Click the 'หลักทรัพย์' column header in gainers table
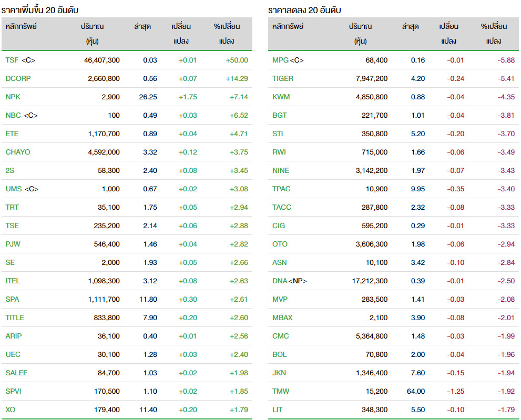This screenshot has height=420, width=521. point(21,26)
